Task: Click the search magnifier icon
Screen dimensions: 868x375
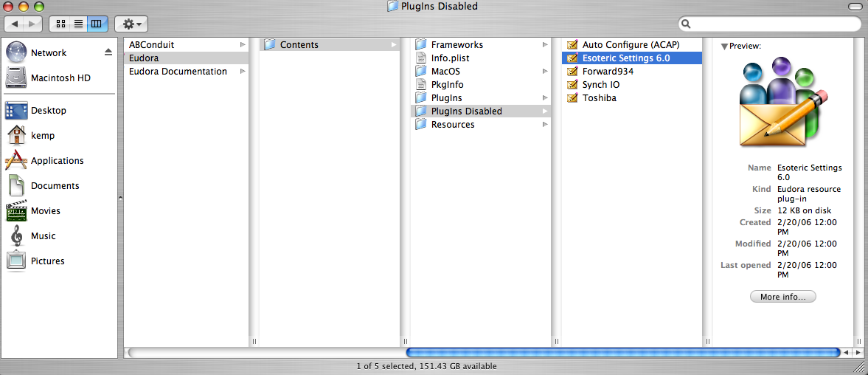Action: point(686,24)
